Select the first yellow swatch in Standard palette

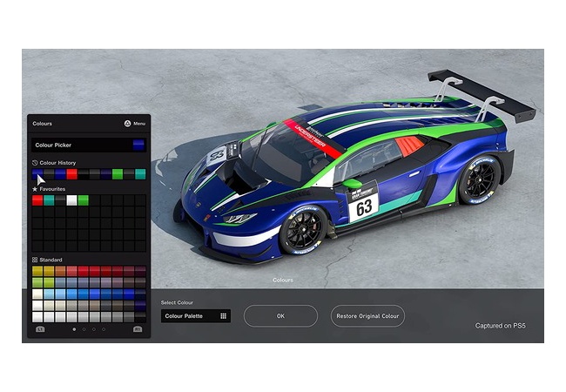[37, 271]
